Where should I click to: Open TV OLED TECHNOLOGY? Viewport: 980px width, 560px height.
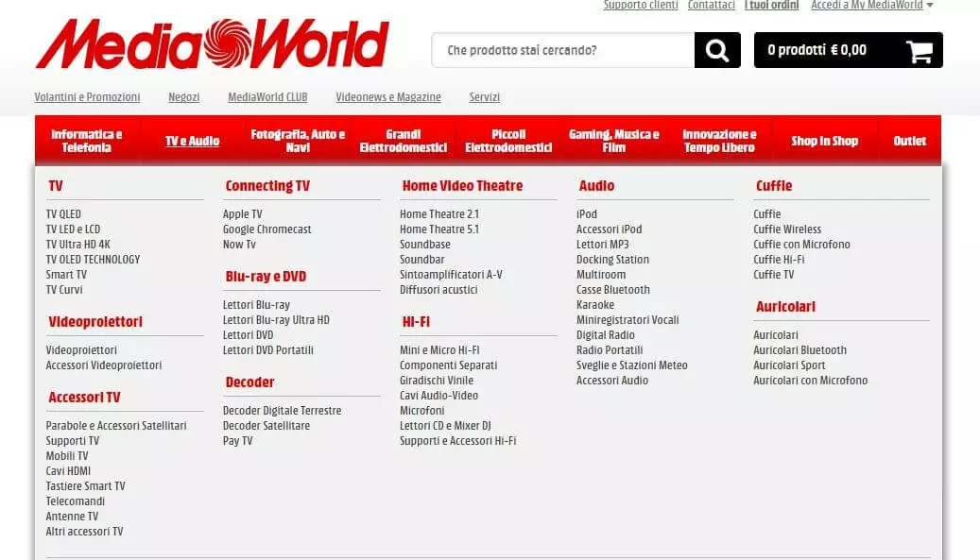(x=94, y=259)
